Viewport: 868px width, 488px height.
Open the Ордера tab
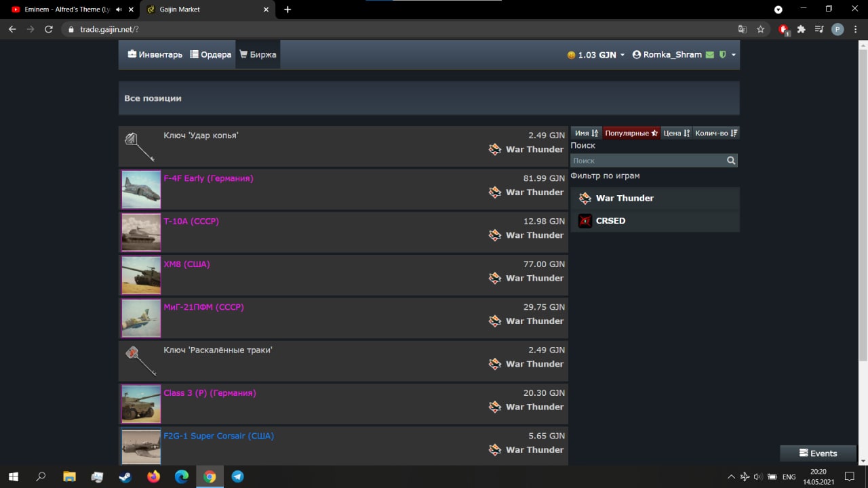point(211,55)
